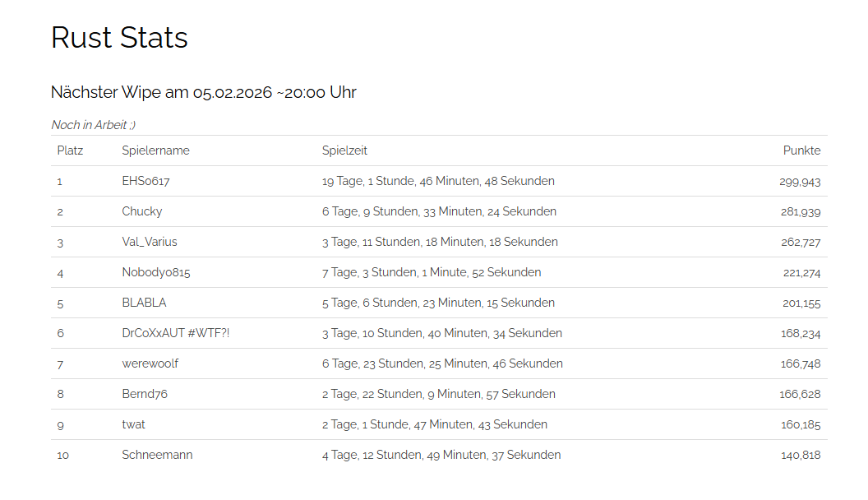Viewport: 868px width, 500px height.
Task: Click on player Nobody0815
Action: tap(156, 272)
